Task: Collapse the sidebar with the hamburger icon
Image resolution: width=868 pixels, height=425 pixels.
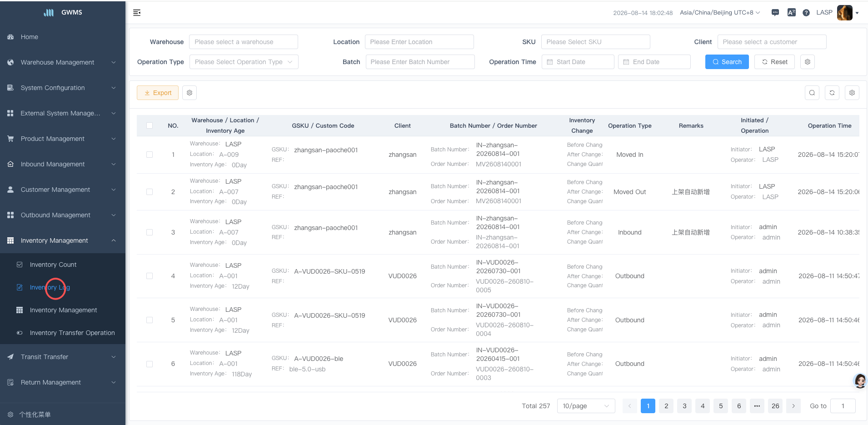Action: pos(137,13)
